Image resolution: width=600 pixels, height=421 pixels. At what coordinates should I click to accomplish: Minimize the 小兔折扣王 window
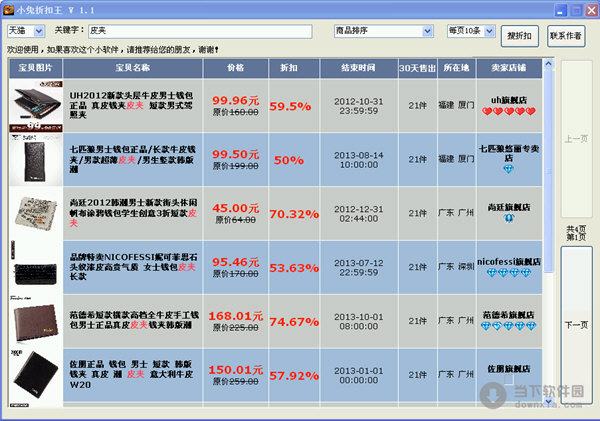click(x=561, y=10)
